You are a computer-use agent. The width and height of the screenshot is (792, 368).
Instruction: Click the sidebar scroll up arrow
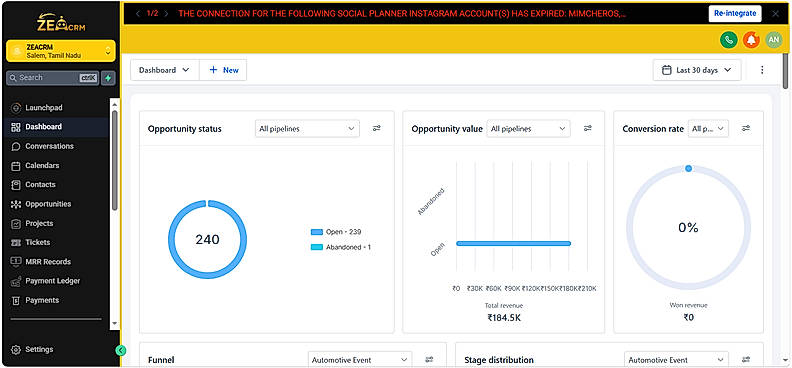click(115, 104)
